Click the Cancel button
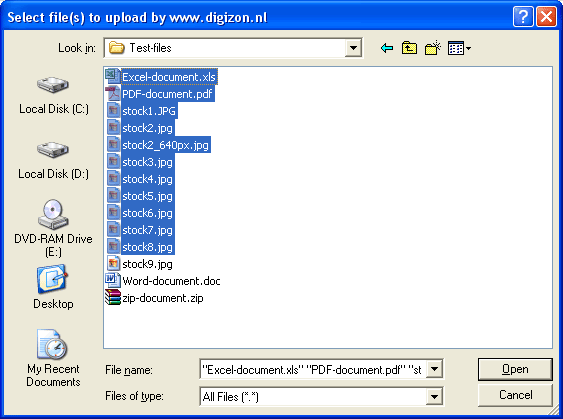This screenshot has width=563, height=419. (x=515, y=395)
